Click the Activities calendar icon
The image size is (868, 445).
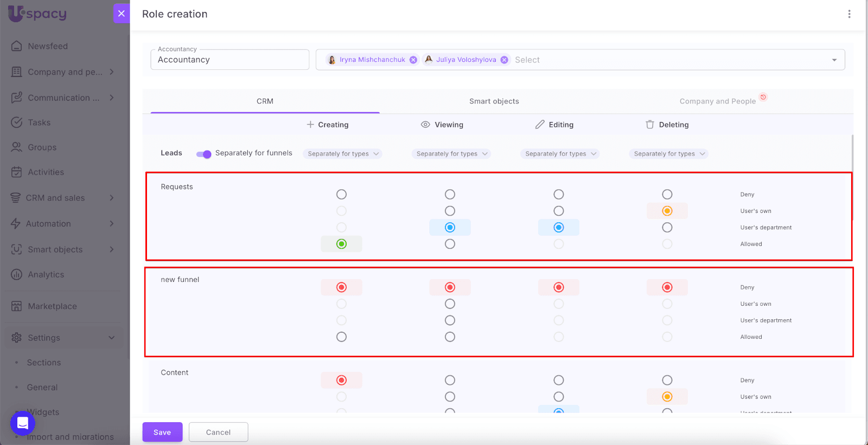click(x=17, y=172)
